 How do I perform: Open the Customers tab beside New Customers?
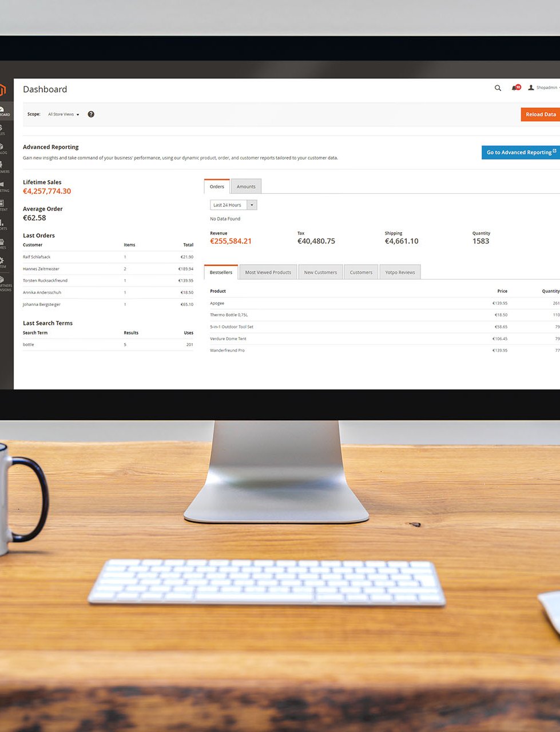pos(361,272)
